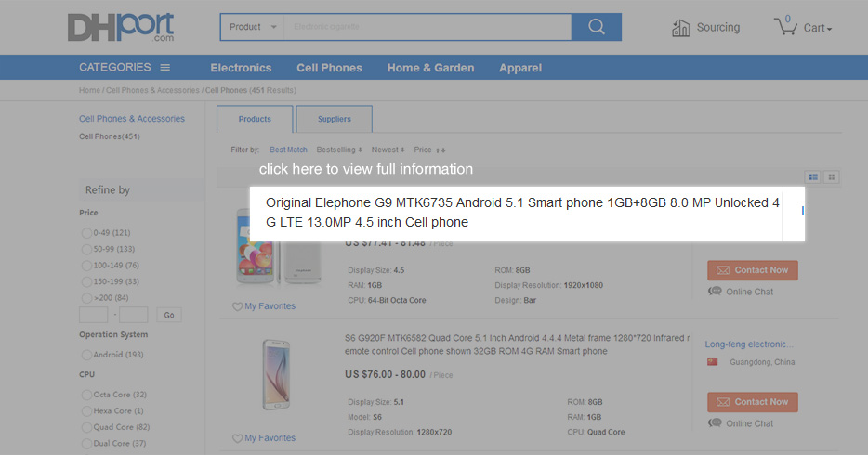The image size is (868, 455).
Task: Select price range 100-149 (76)
Action: (x=86, y=266)
